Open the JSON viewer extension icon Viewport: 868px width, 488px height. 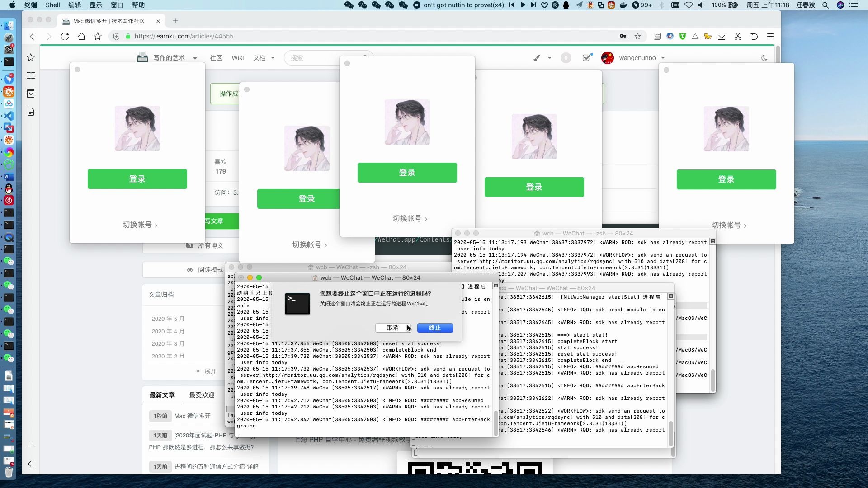tap(657, 36)
